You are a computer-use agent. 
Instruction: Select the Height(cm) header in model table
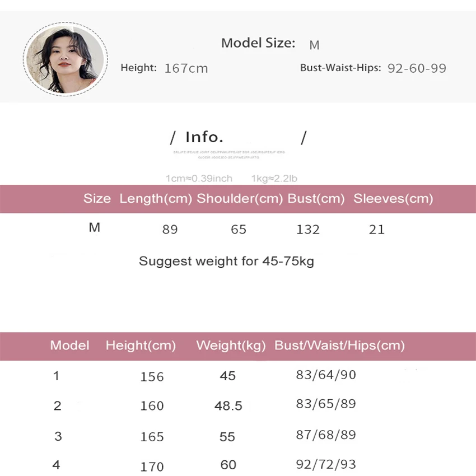[141, 346]
